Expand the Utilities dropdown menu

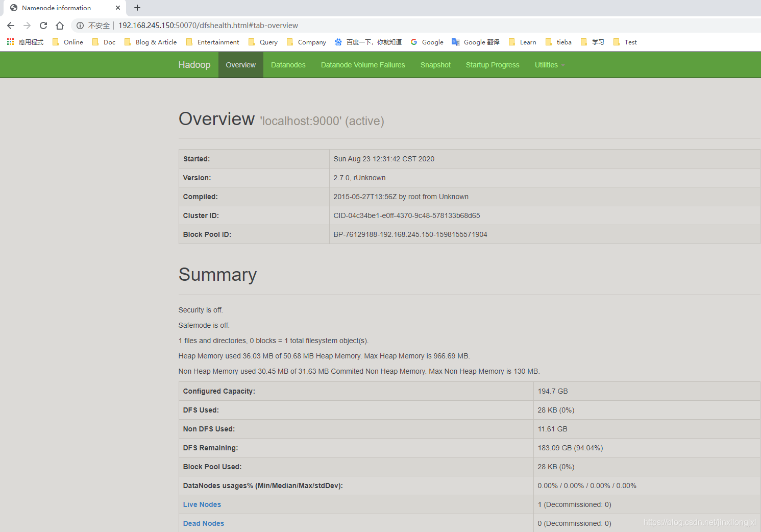point(550,65)
